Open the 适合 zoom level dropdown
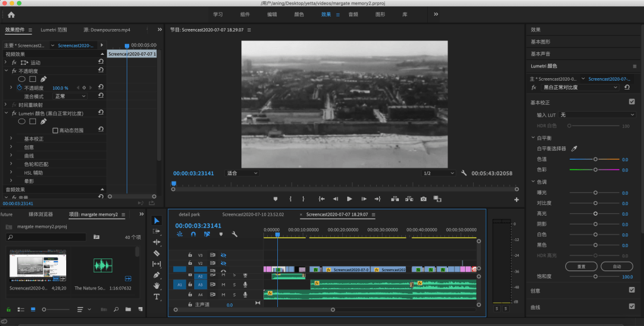Image resolution: width=644 pixels, height=326 pixels. (x=243, y=173)
